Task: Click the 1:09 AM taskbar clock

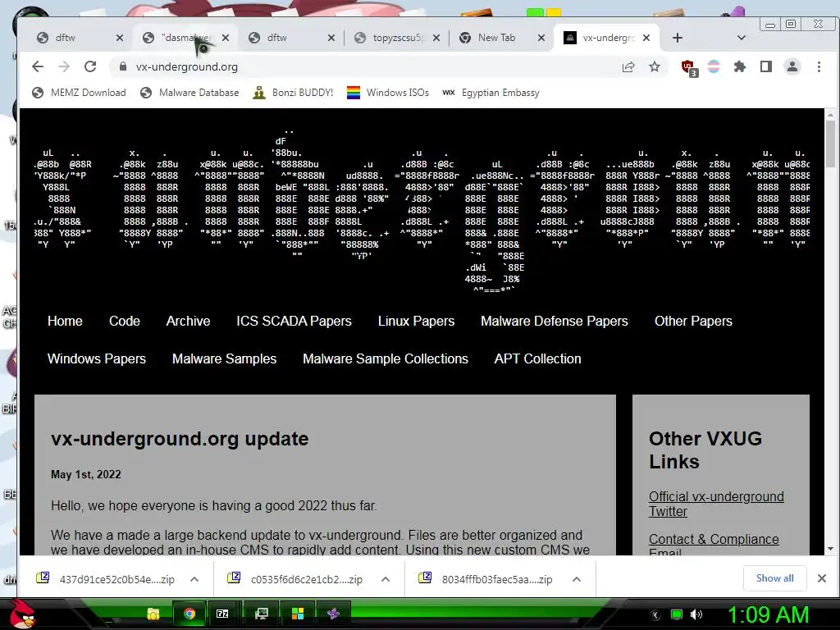Action: pyautogui.click(x=768, y=615)
